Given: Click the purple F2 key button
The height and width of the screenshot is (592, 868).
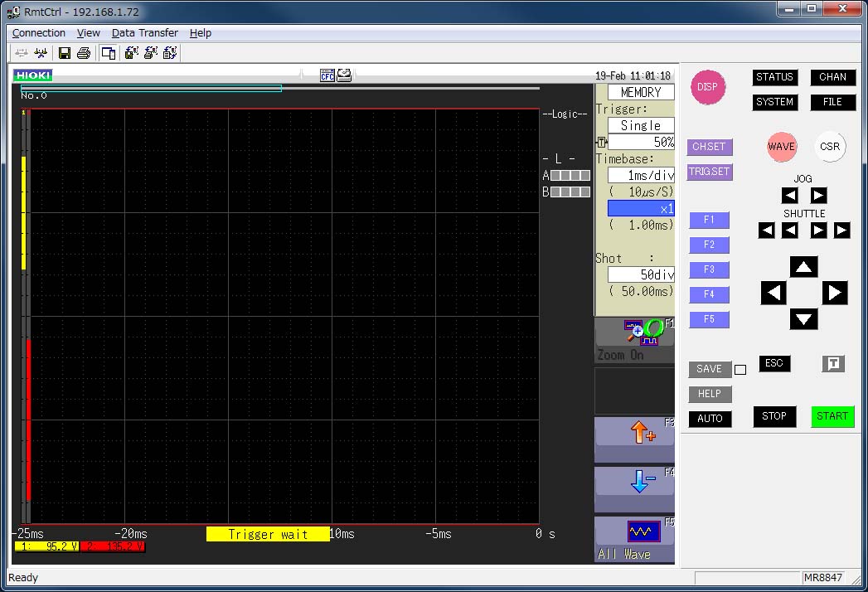Looking at the screenshot, I should (x=709, y=245).
